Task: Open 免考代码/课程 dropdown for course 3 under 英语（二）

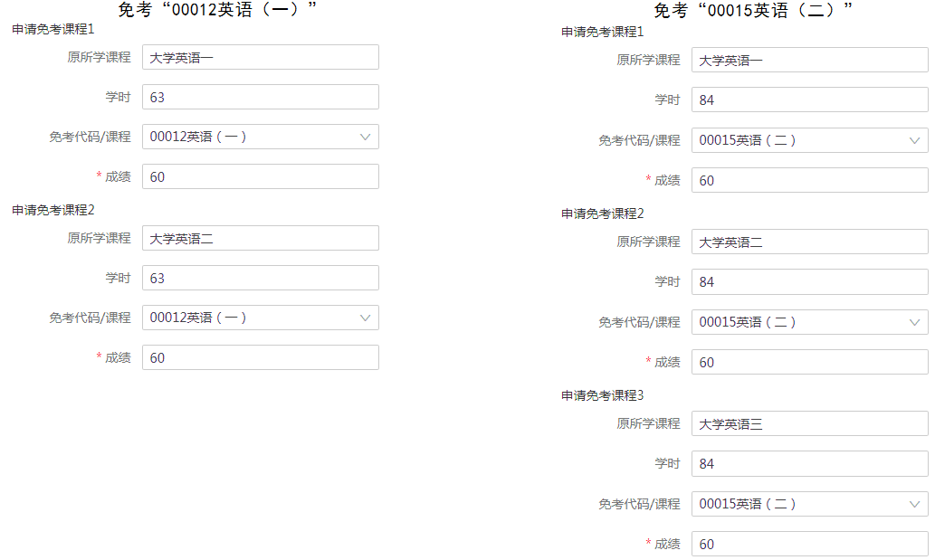Action: click(x=809, y=504)
